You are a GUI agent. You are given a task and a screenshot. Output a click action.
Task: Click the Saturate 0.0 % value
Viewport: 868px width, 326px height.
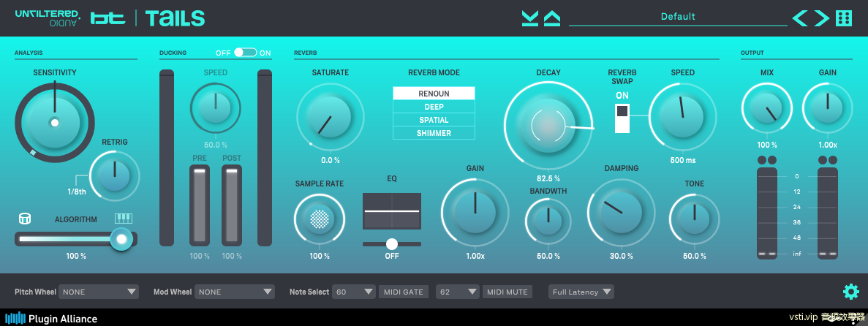(330, 161)
